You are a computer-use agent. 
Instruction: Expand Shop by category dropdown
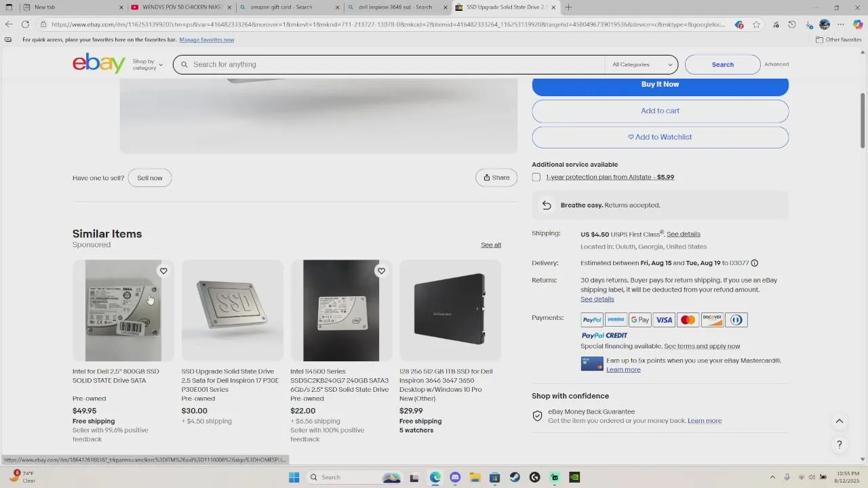(x=147, y=64)
